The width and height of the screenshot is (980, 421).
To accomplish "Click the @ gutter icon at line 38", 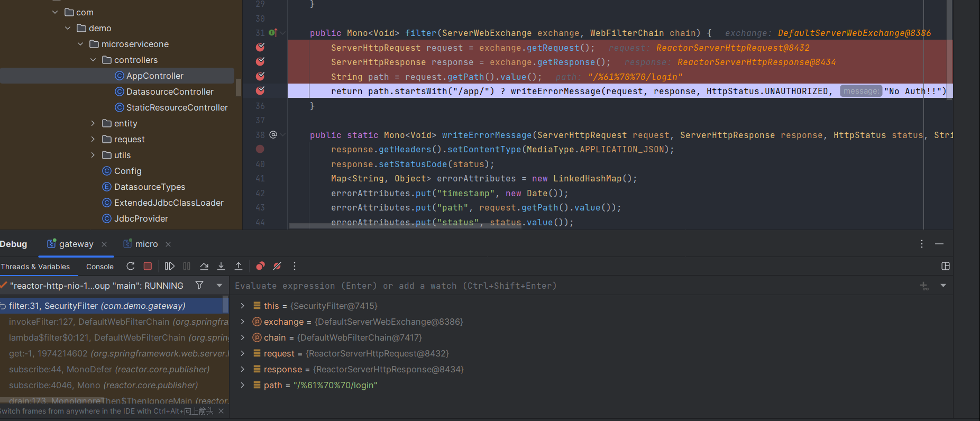I will [273, 135].
